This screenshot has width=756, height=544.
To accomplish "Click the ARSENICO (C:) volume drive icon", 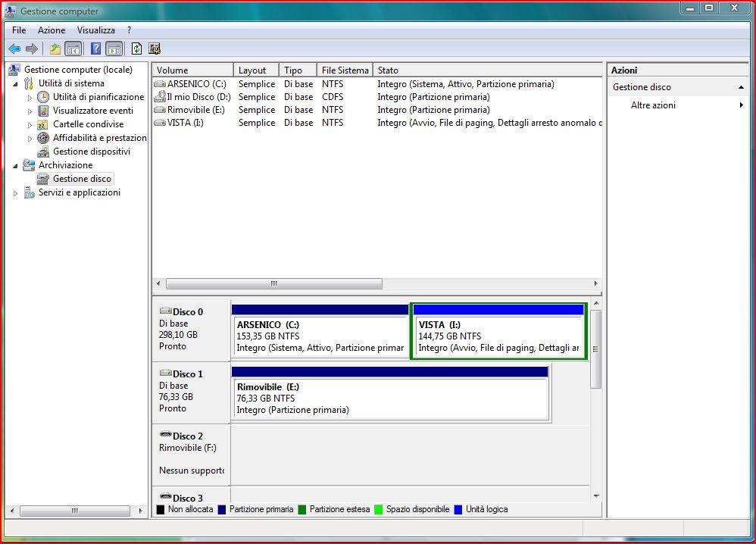I will pos(160,84).
